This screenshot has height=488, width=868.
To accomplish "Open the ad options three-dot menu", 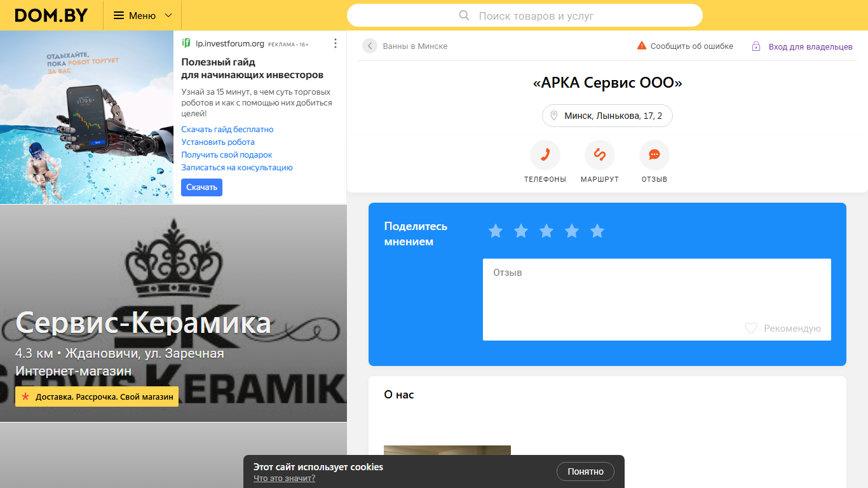I will 336,43.
